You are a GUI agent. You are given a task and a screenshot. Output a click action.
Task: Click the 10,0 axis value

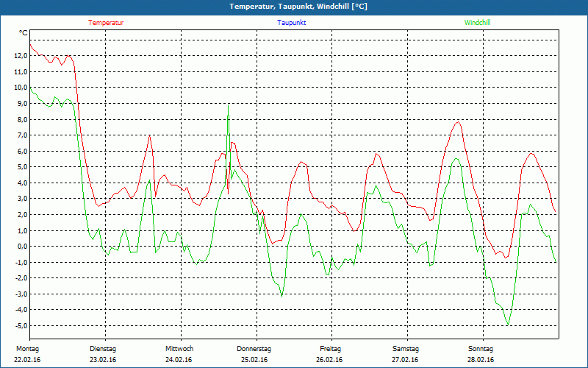click(21, 88)
